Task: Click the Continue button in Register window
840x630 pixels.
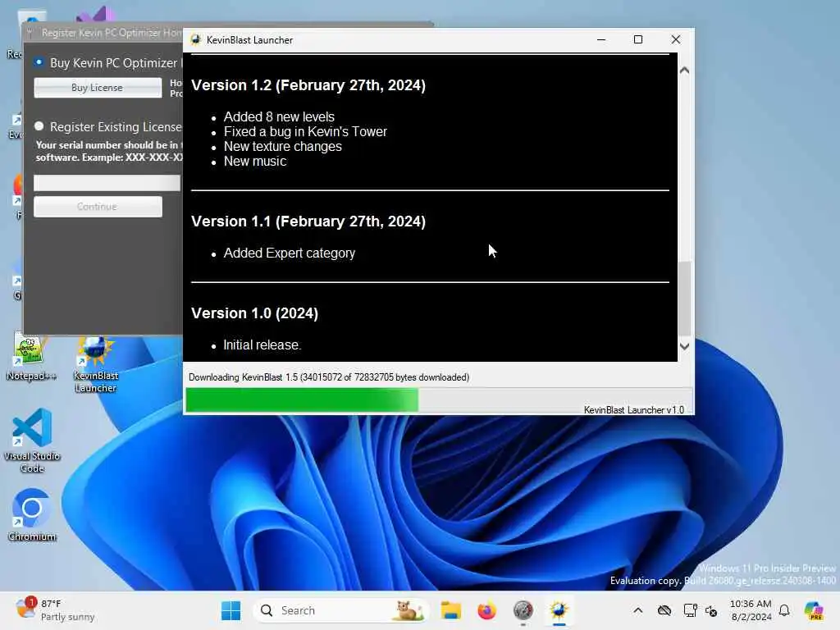Action: coord(98,207)
